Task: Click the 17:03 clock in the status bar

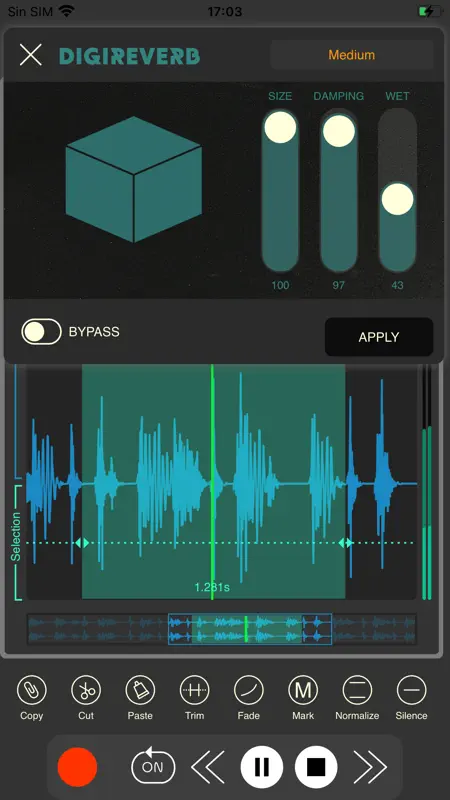Action: [224, 11]
